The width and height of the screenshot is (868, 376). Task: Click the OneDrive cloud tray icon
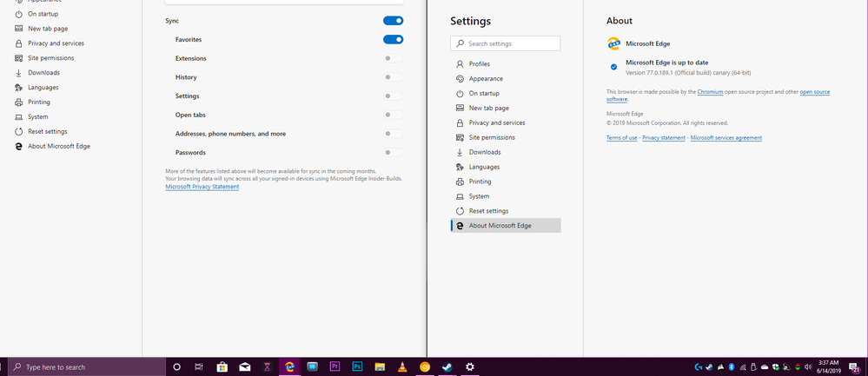coord(765,366)
